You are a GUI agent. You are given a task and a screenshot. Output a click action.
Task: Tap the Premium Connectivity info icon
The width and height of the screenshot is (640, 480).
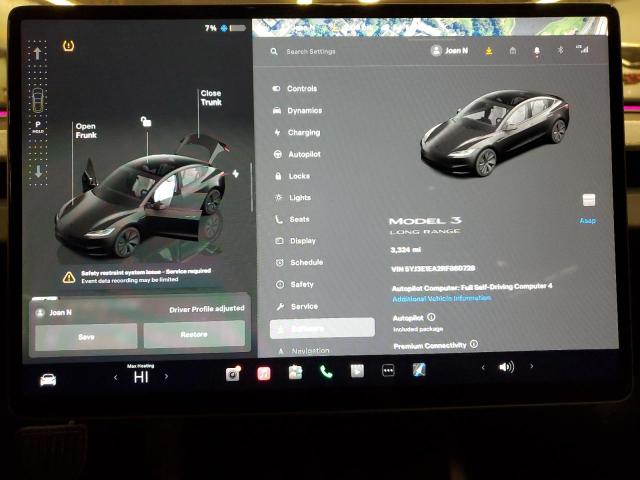tap(474, 344)
